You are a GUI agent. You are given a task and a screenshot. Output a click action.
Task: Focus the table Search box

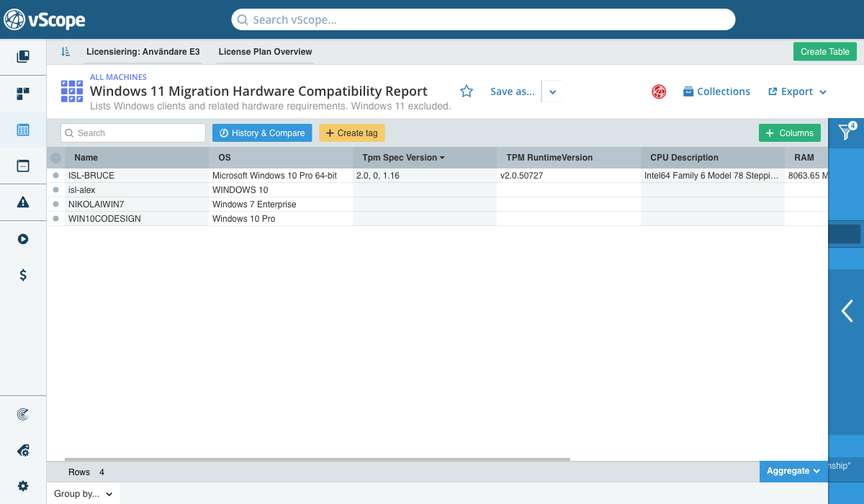[x=133, y=133]
